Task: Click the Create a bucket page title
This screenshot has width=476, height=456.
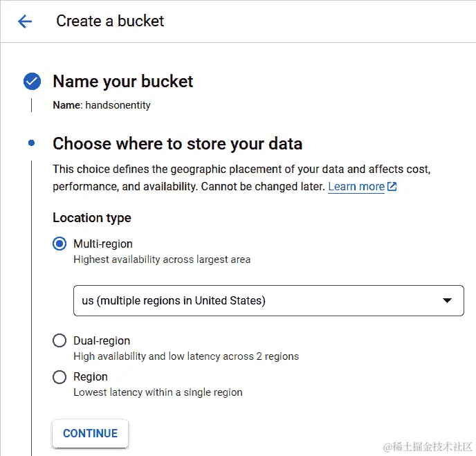Action: [x=110, y=21]
